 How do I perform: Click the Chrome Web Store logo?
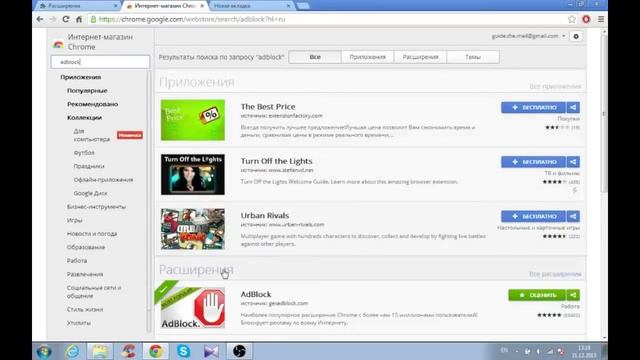point(58,44)
